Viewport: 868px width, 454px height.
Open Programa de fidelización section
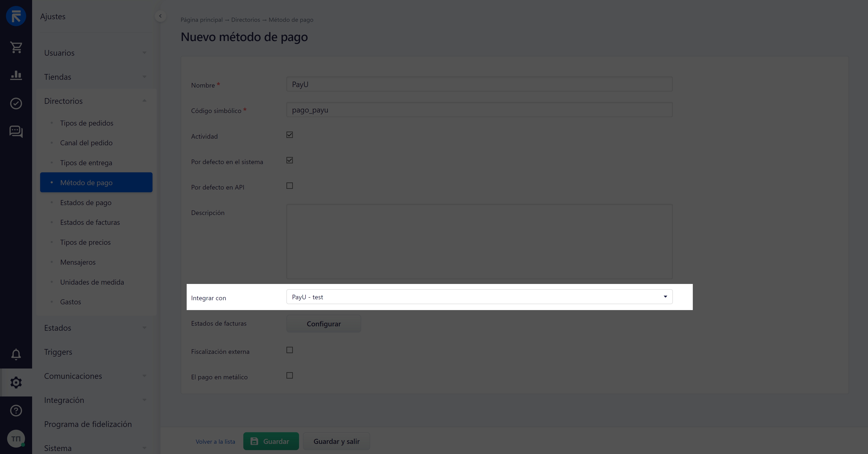(88, 424)
